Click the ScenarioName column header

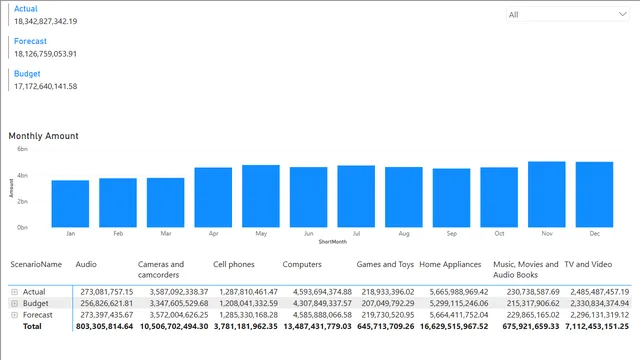(x=36, y=264)
